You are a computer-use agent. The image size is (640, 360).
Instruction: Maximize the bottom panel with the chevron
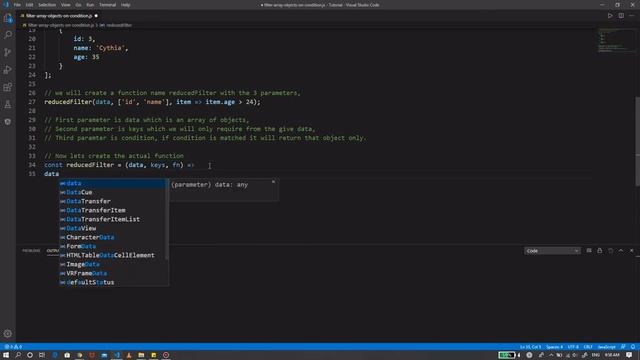621,251
